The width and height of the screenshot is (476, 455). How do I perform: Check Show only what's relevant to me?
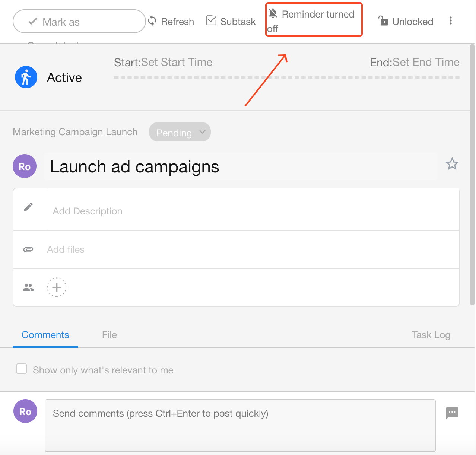[22, 369]
